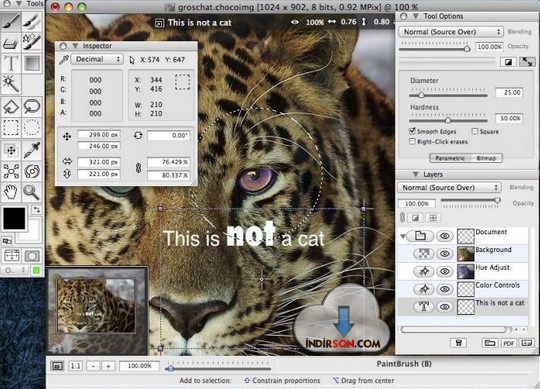Select the Transform tool with handles
This screenshot has width=540, height=389.
(x=11, y=171)
